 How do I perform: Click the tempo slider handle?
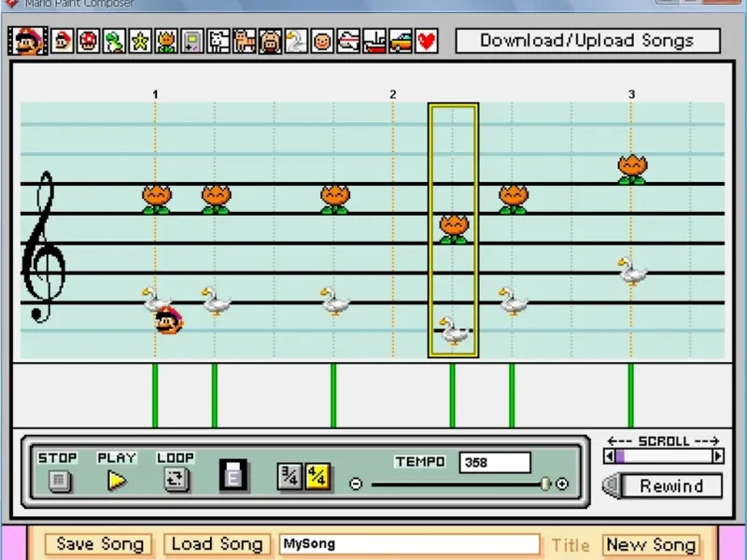(x=545, y=483)
